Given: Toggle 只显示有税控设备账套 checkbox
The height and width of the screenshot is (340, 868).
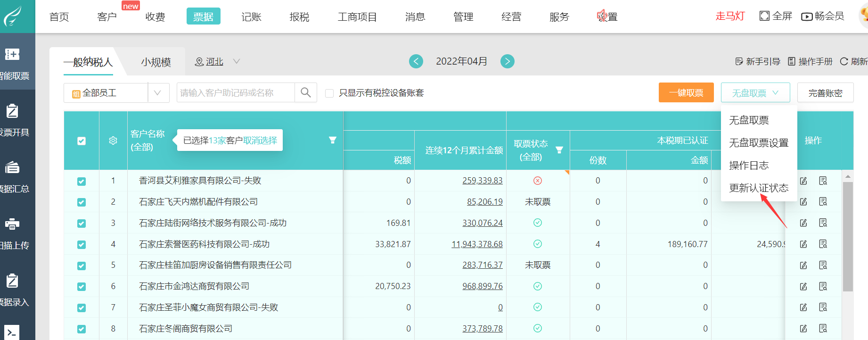Looking at the screenshot, I should [x=330, y=93].
